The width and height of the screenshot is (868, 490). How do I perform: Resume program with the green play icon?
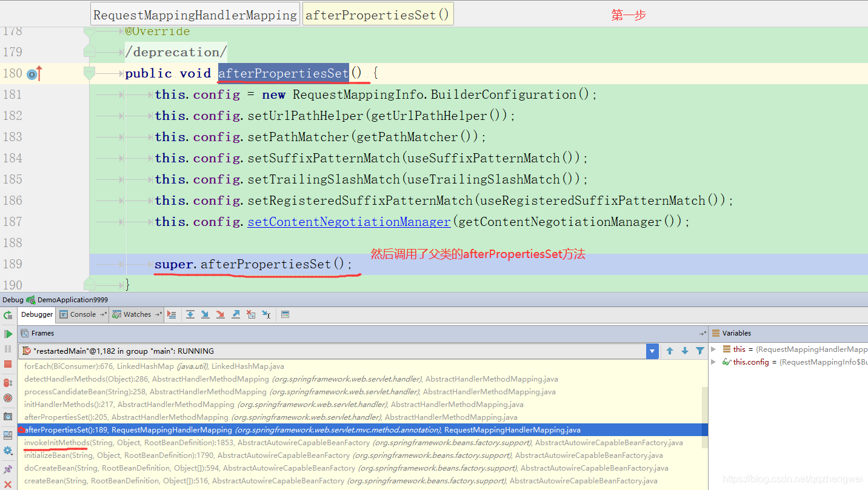(x=8, y=334)
